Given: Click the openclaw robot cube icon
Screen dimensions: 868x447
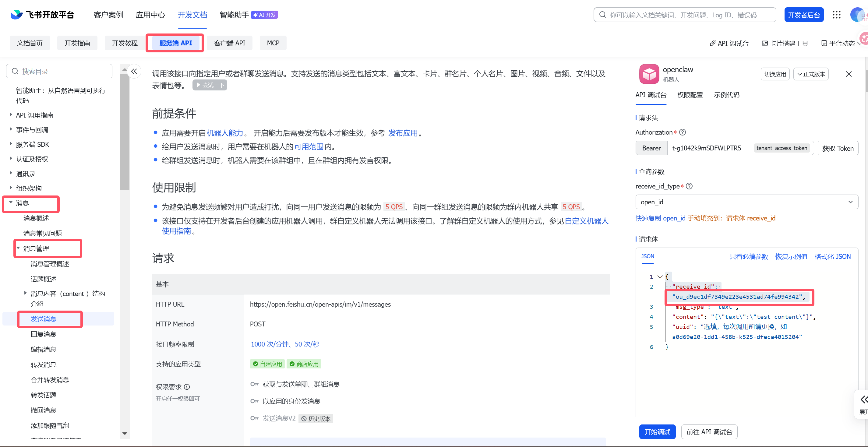Looking at the screenshot, I should point(649,74).
